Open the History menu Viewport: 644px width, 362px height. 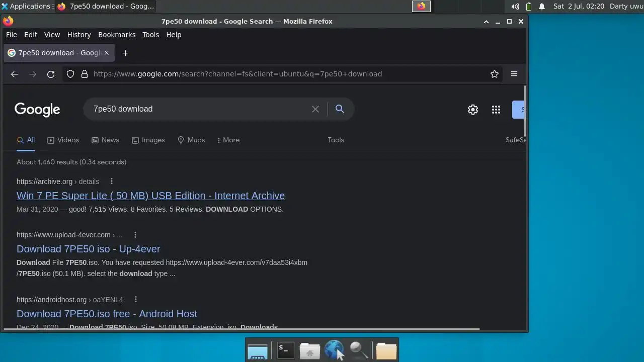[x=79, y=35]
